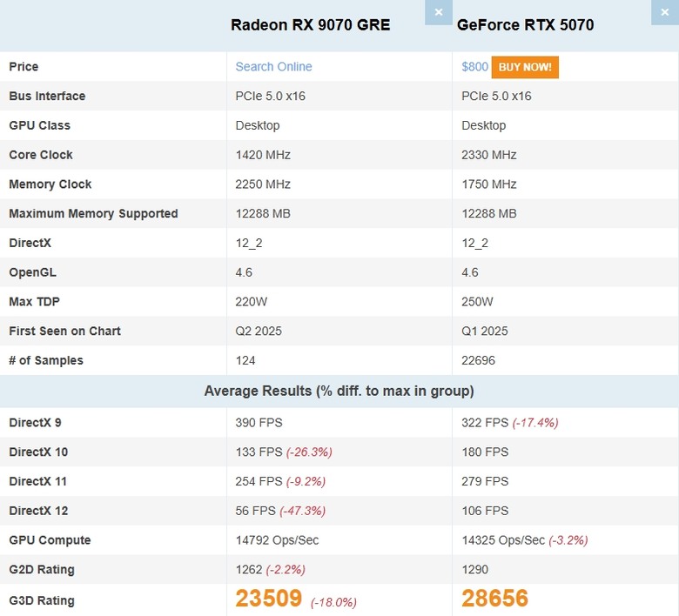This screenshot has width=679, height=616.
Task: Select the 1262 G2D Rating value
Action: pos(249,570)
